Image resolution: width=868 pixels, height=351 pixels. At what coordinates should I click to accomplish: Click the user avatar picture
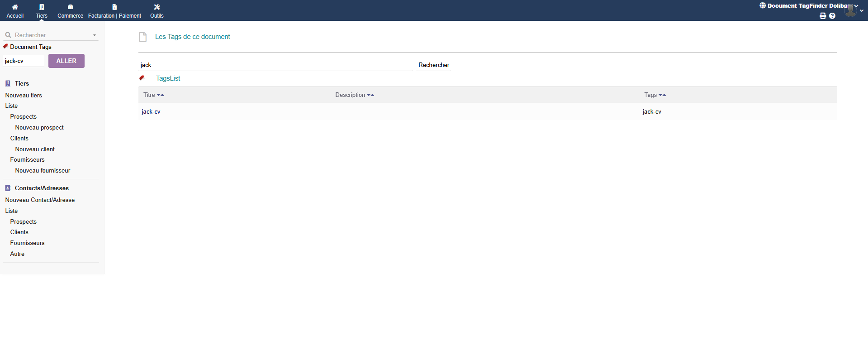[850, 11]
